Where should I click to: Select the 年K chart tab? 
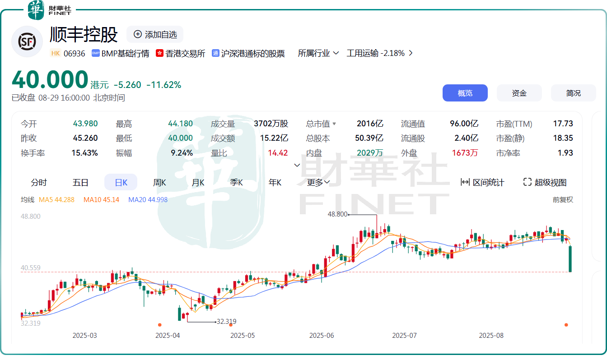(x=275, y=182)
